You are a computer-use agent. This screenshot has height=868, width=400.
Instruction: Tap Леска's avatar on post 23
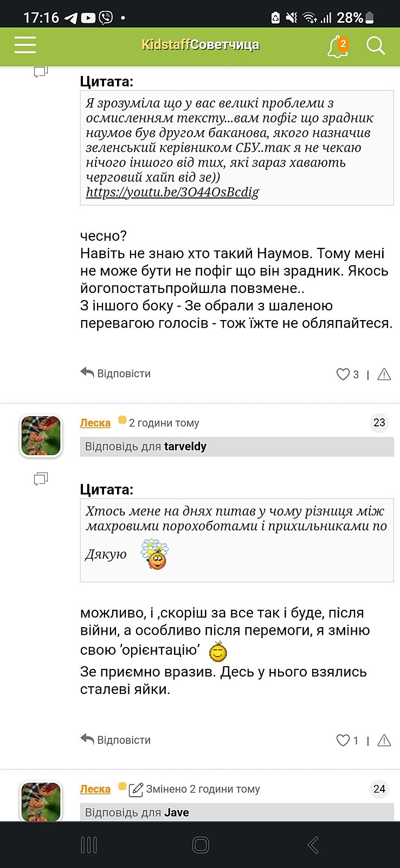coord(41,436)
